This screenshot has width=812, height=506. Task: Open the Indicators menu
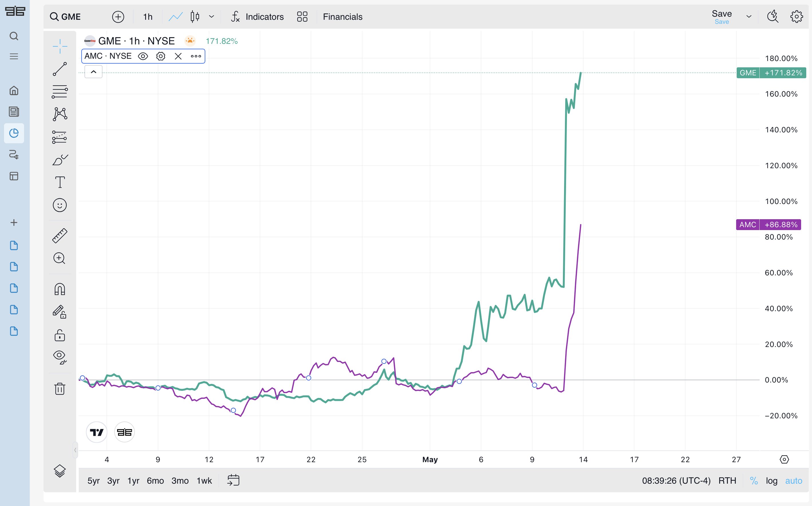[257, 17]
